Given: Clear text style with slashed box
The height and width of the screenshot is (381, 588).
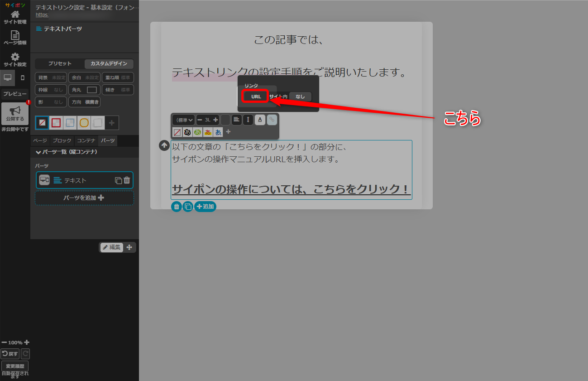Looking at the screenshot, I should pos(177,132).
